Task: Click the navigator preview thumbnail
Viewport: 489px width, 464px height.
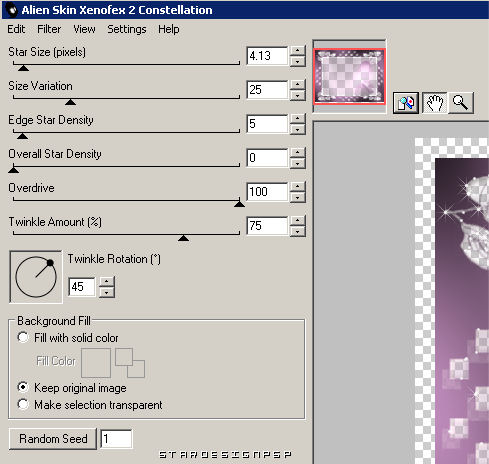Action: point(349,76)
